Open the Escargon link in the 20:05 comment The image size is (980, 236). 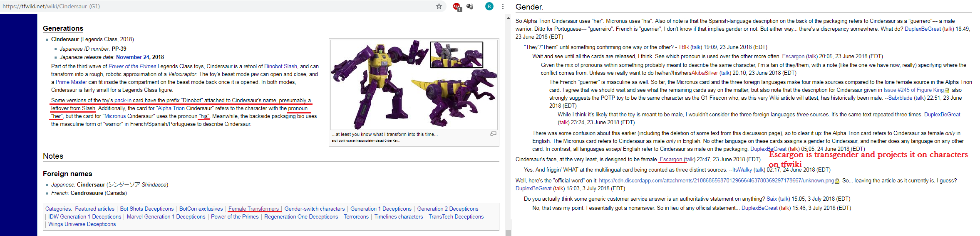(x=793, y=56)
